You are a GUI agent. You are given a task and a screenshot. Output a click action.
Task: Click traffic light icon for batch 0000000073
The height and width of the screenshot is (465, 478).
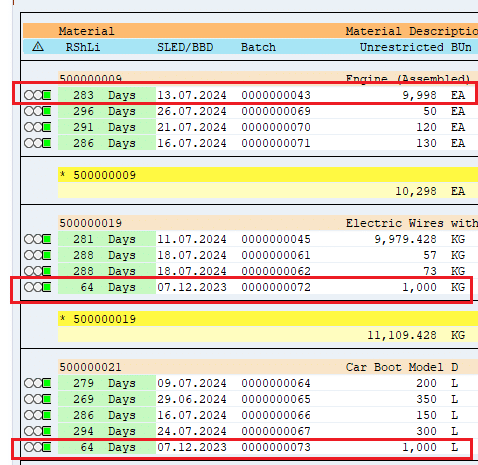[x=37, y=447]
